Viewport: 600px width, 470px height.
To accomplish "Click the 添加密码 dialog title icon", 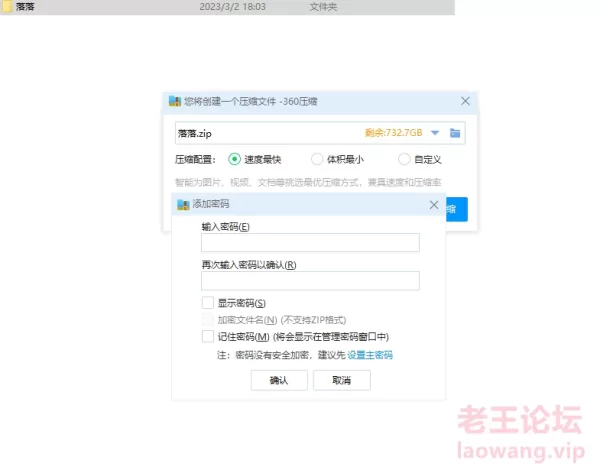I will tap(182, 204).
